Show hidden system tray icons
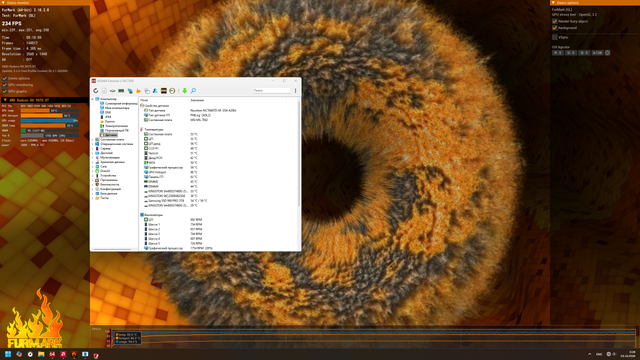This screenshot has width=640, height=360. 589,354
